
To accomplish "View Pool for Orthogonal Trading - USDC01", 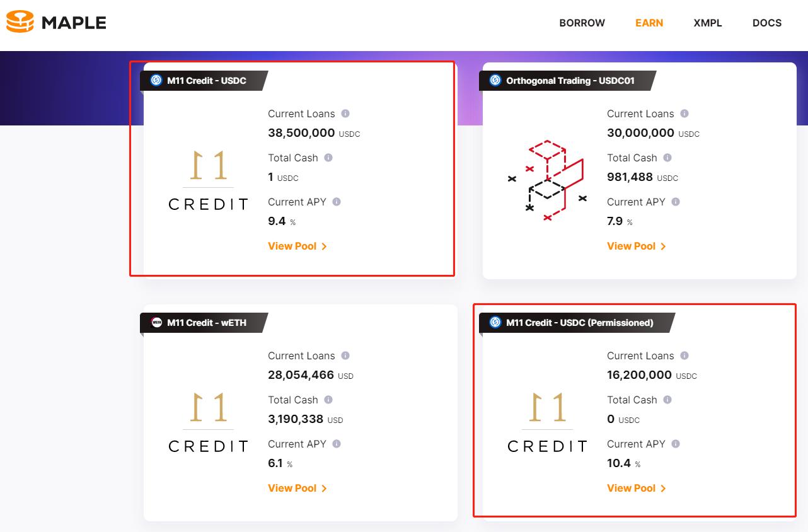I will pos(636,246).
